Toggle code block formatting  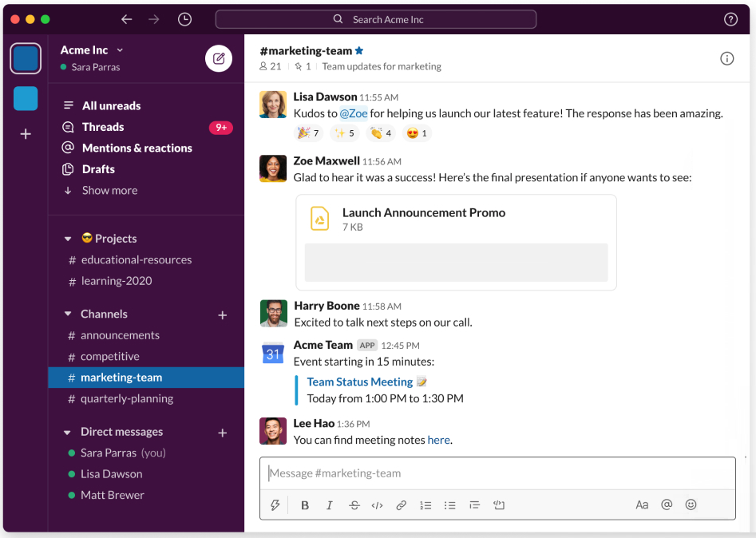click(499, 504)
